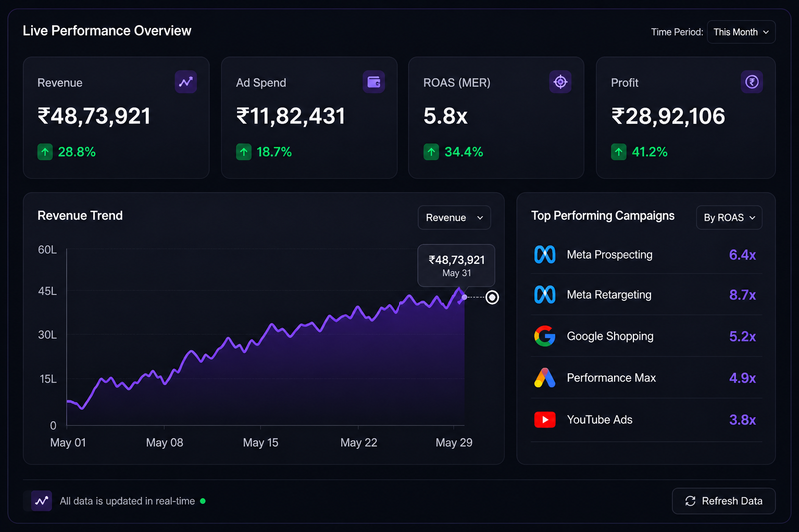799x532 pixels.
Task: Click the Refresh Data button
Action: 723,501
